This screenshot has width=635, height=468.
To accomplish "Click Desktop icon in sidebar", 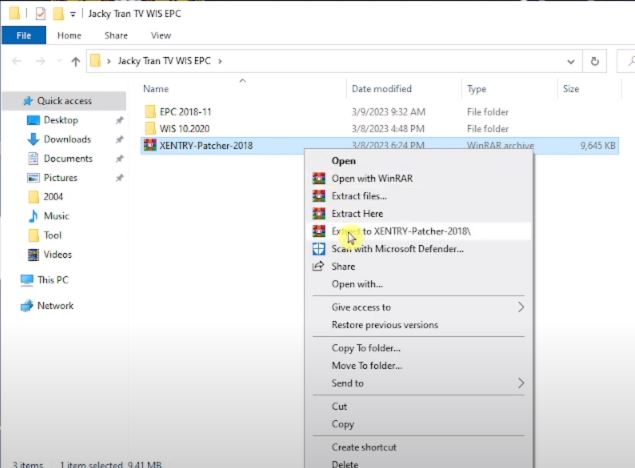I will tap(33, 120).
